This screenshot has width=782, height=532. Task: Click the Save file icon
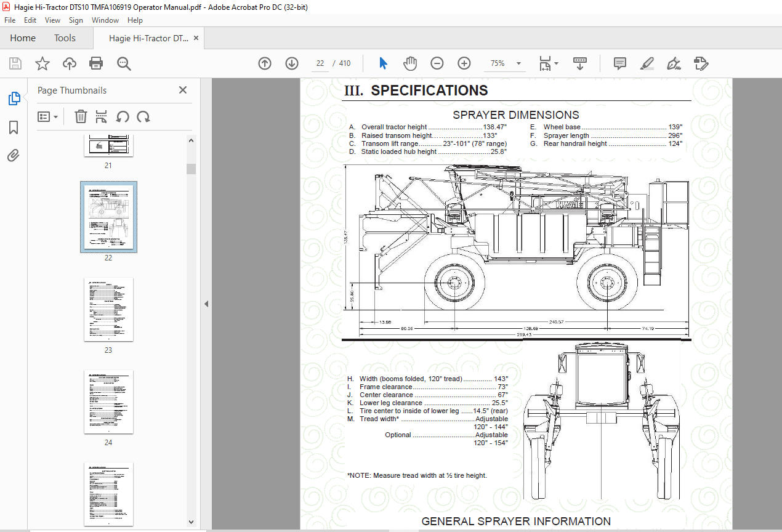(15, 63)
